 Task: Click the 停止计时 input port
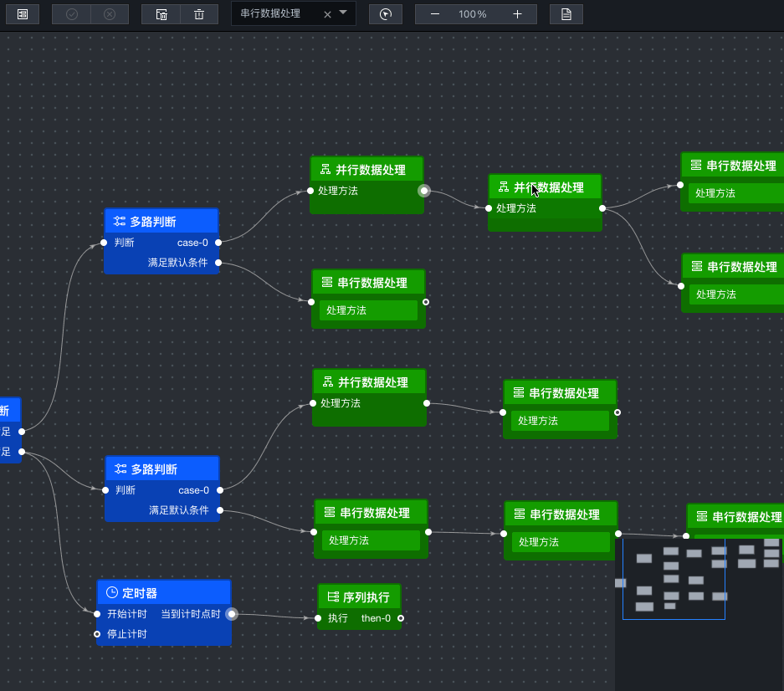pos(97,634)
